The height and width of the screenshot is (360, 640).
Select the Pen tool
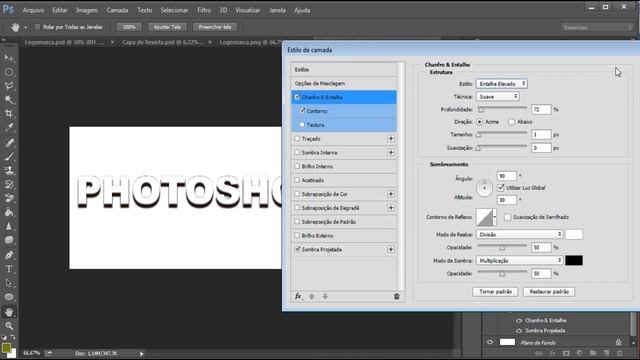tap(9, 255)
